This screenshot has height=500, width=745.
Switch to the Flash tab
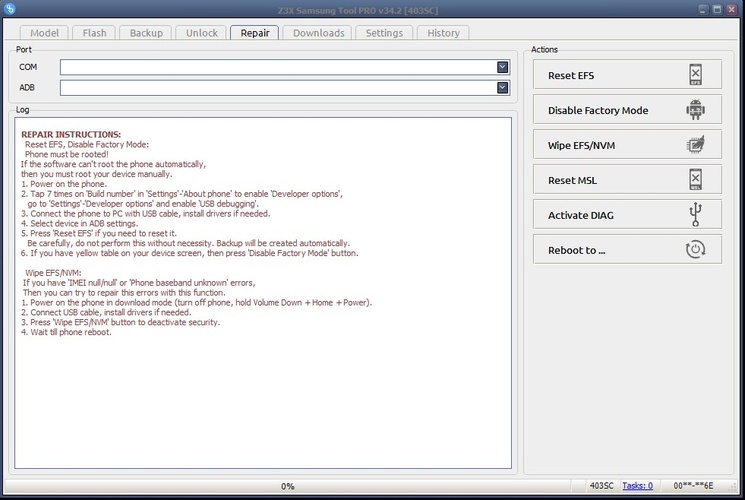pyautogui.click(x=94, y=33)
